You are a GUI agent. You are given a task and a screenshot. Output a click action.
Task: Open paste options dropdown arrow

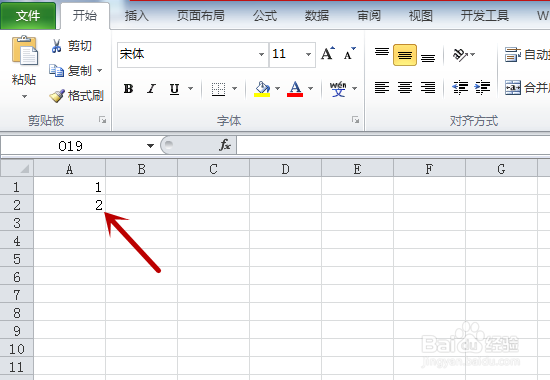[24, 96]
